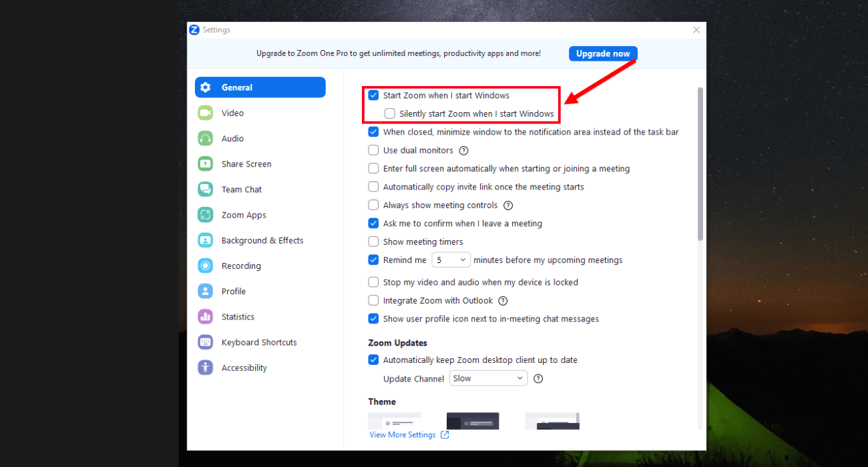Screen dimensions: 868x467
Task: Click the Zoom Updates section heading
Action: click(398, 343)
